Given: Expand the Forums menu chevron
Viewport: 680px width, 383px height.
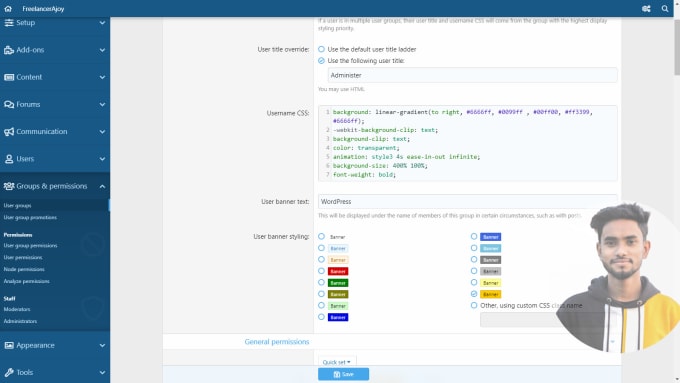Looking at the screenshot, I should point(102,105).
